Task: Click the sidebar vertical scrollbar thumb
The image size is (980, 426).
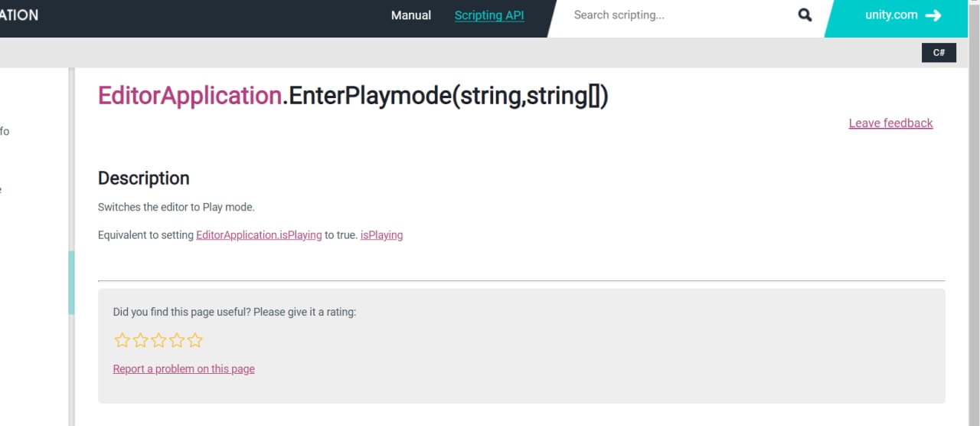Action: click(72, 283)
